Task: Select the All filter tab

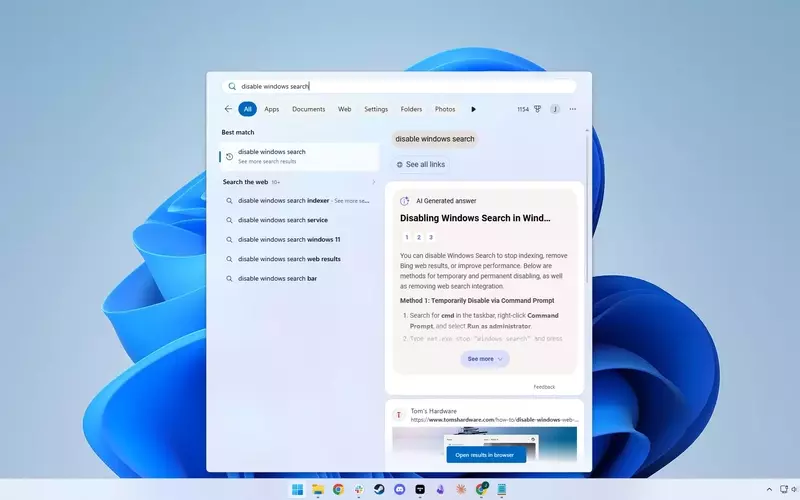Action: coord(247,109)
